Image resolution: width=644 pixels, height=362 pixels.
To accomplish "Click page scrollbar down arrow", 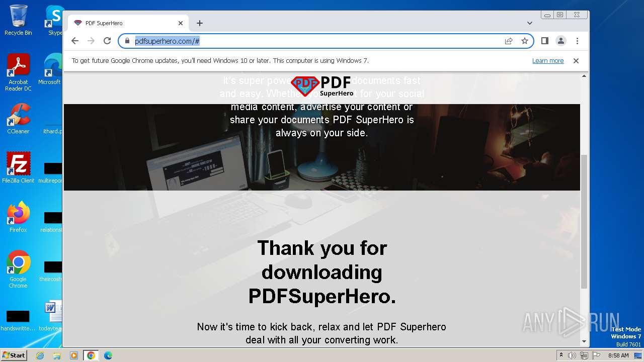I will coord(584,342).
